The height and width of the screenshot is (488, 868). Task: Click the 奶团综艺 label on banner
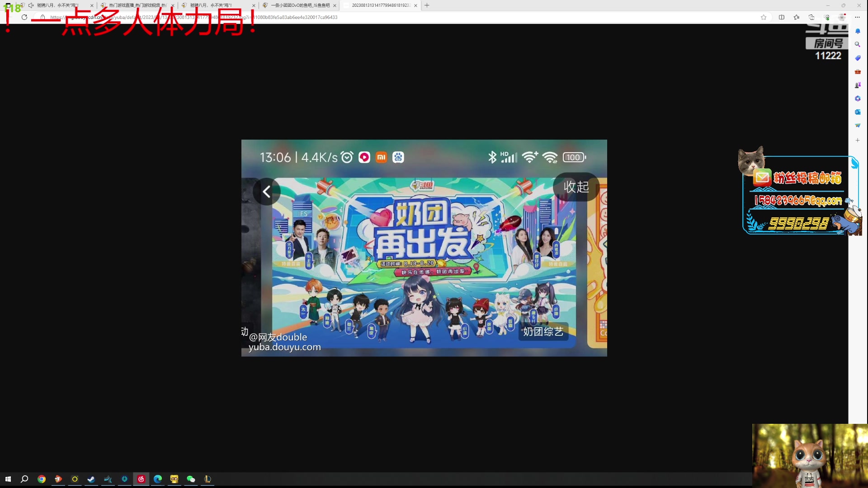coord(543,332)
